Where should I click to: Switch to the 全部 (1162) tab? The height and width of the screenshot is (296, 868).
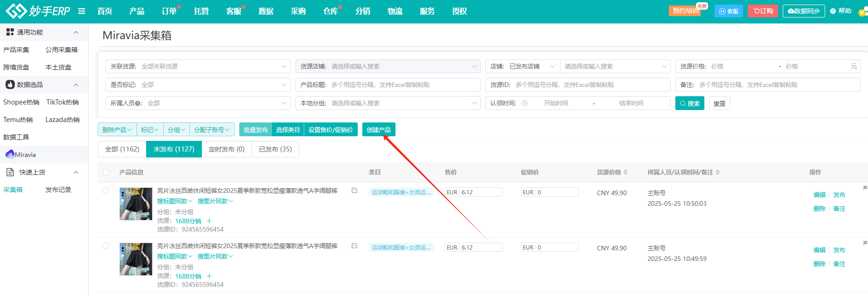[122, 149]
